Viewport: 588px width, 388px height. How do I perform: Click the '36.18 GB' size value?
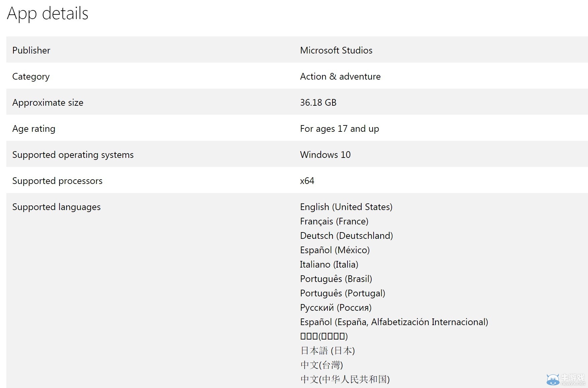[318, 102]
